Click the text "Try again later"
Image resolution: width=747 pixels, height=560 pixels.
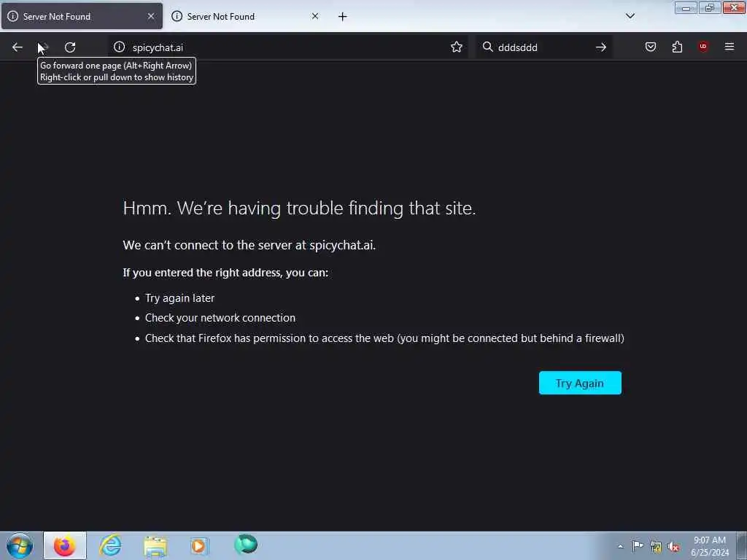coord(179,298)
